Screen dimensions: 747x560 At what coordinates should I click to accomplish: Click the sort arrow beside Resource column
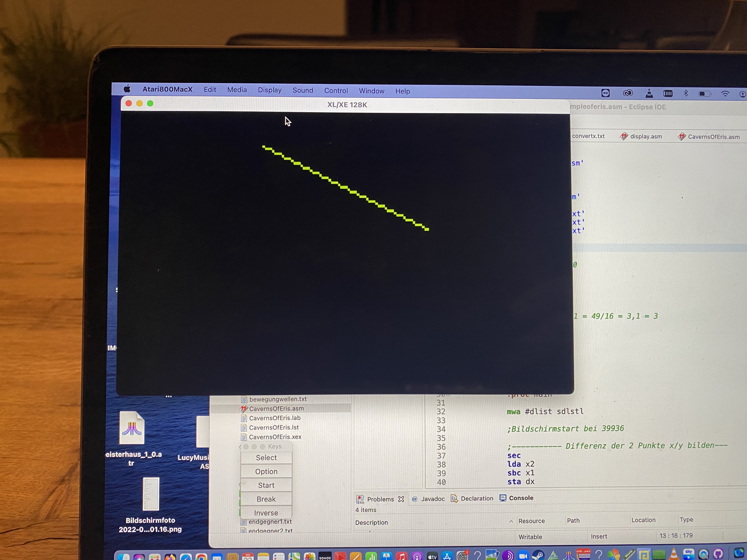click(511, 521)
